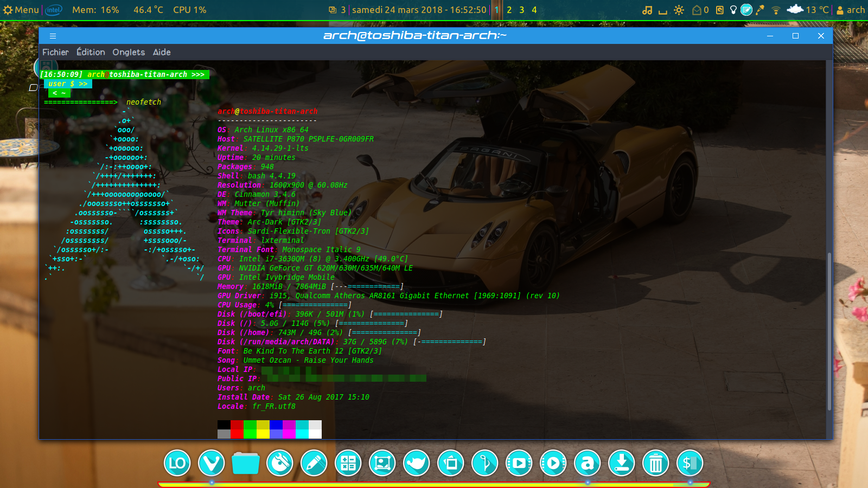The image size is (868, 488).
Task: Click the 'Install Date: Sat 26 Aug 2017' line
Action: (x=293, y=397)
